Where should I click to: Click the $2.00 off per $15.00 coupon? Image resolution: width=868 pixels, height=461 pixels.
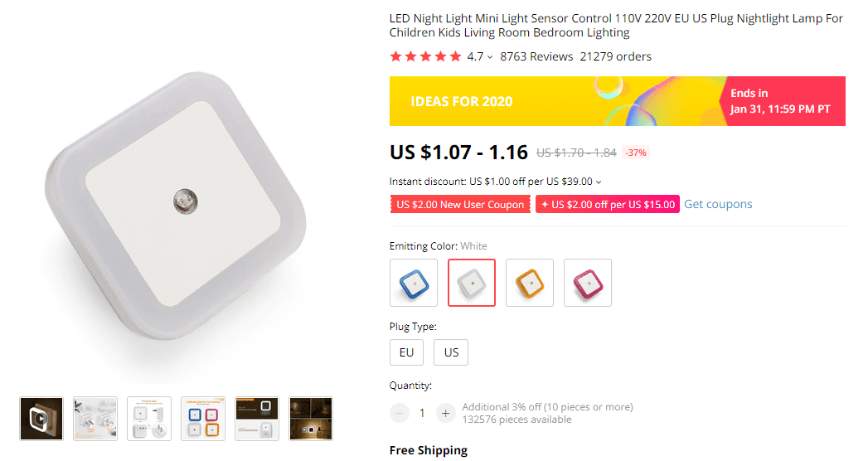point(608,205)
